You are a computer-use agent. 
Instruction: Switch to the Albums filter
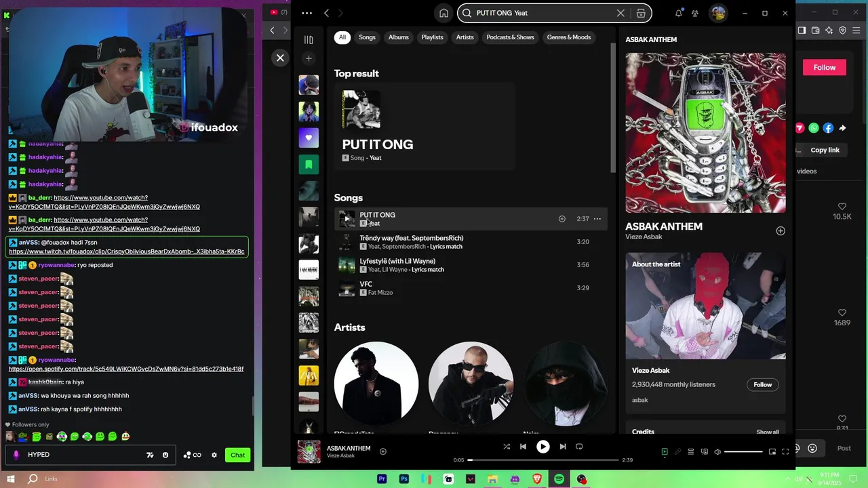coord(399,37)
